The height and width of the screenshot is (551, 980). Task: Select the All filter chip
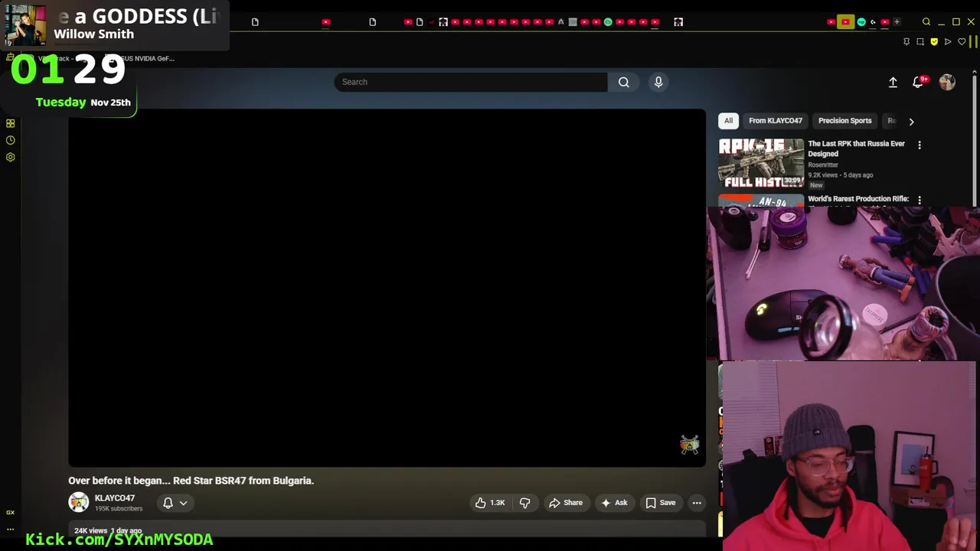728,121
